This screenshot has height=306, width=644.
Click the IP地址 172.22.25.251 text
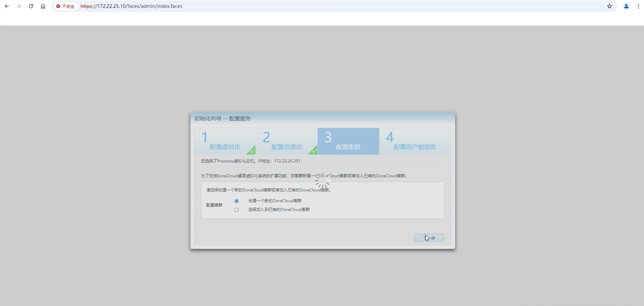279,161
